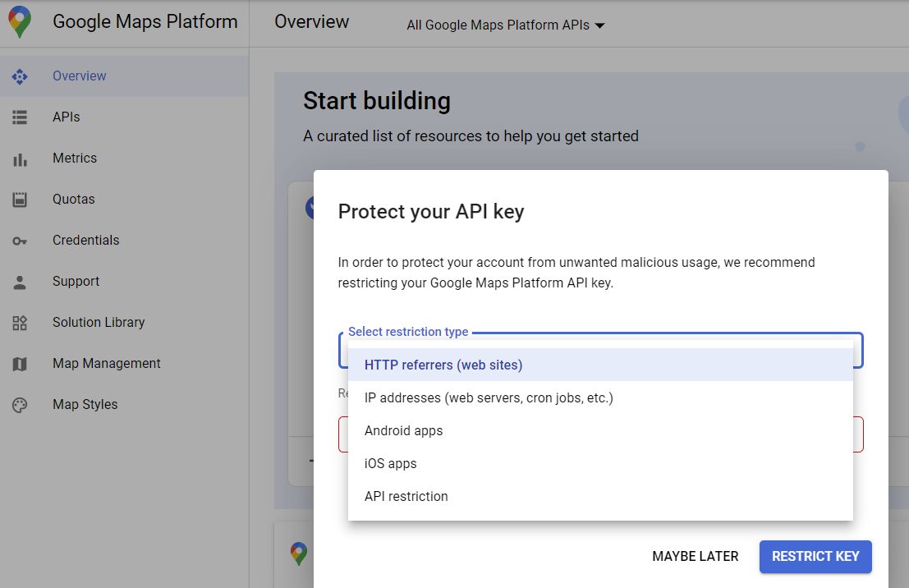
Task: Click the Support person icon
Action: pos(20,283)
